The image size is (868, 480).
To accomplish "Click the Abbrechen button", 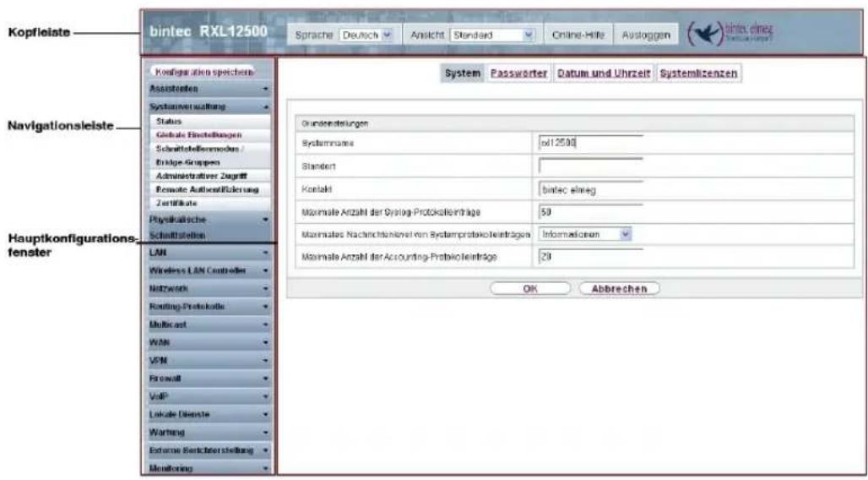I will (620, 289).
